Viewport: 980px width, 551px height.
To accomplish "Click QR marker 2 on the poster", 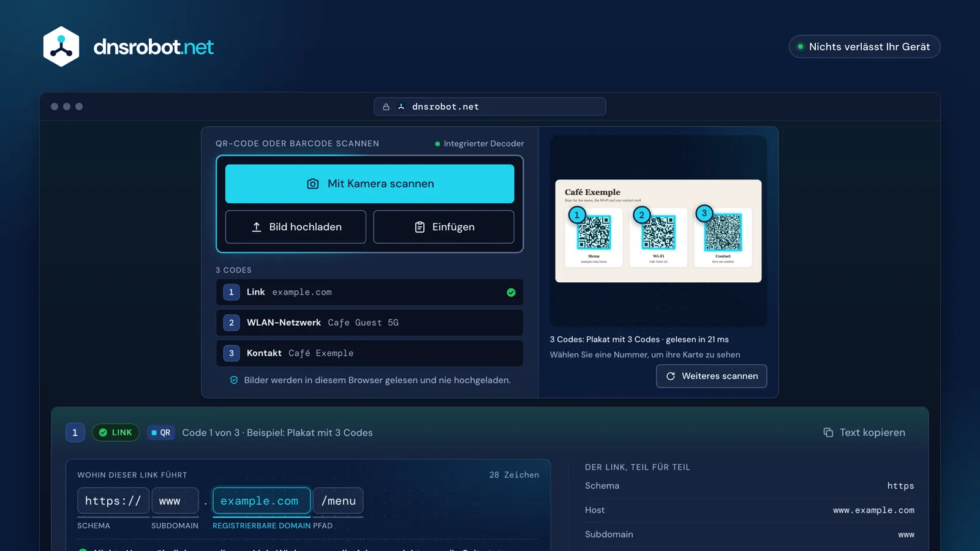I will (641, 215).
